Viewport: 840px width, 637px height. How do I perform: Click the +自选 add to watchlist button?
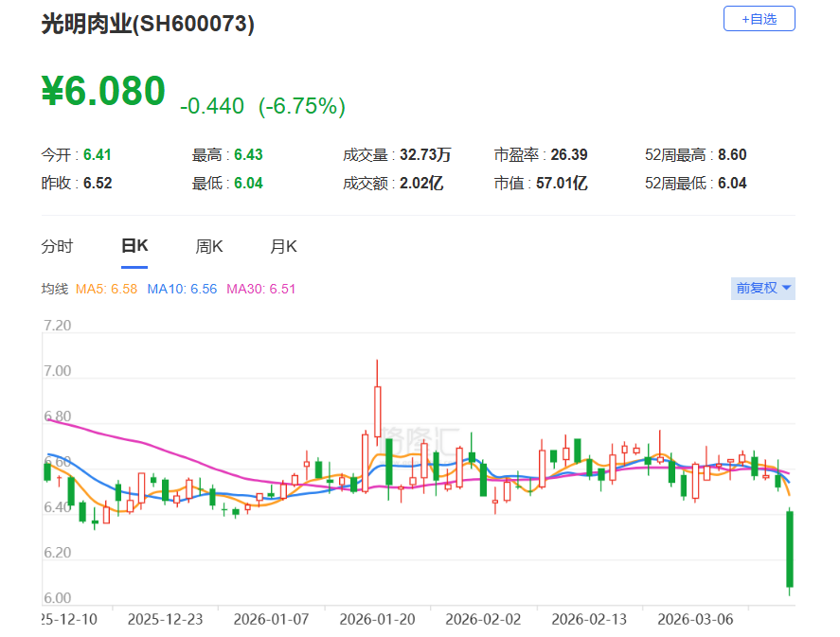[759, 19]
